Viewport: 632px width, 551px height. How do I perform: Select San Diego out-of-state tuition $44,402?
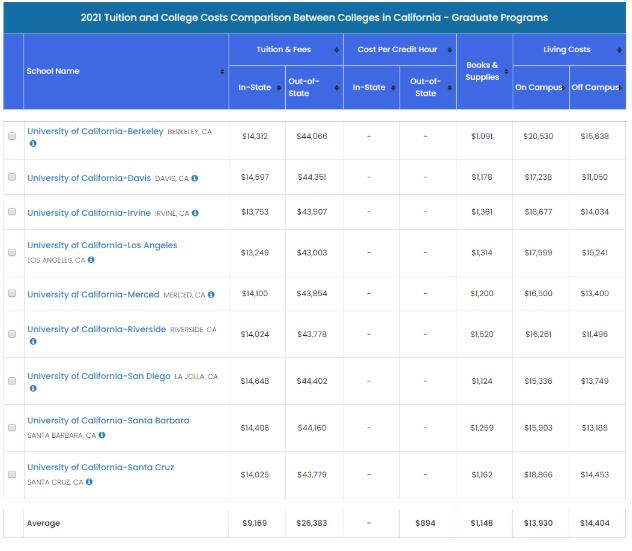pyautogui.click(x=312, y=381)
